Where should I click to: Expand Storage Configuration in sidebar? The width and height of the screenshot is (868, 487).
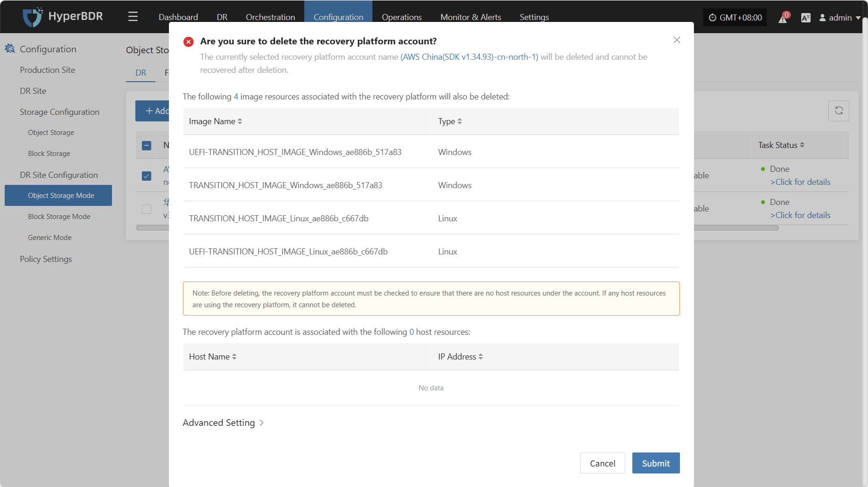(x=60, y=112)
